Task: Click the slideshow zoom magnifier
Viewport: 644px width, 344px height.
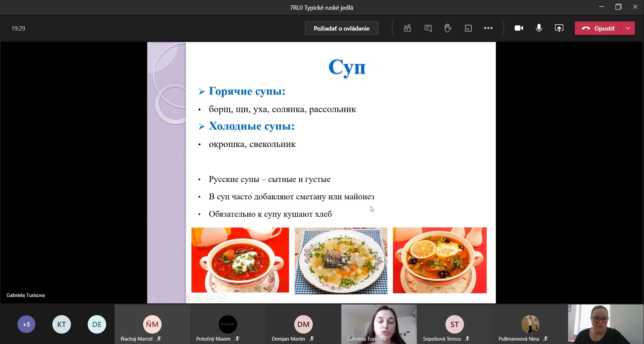Action: coord(199,298)
